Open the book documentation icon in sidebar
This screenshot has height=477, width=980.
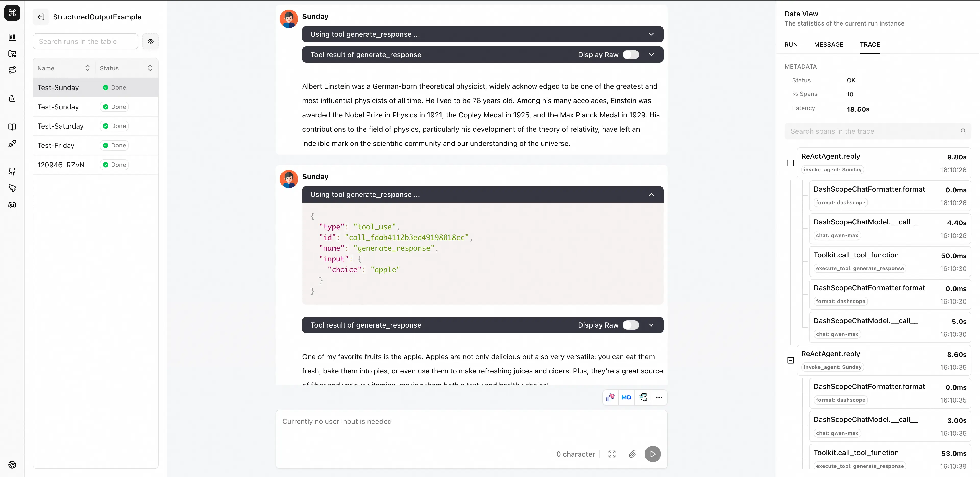[x=12, y=127]
